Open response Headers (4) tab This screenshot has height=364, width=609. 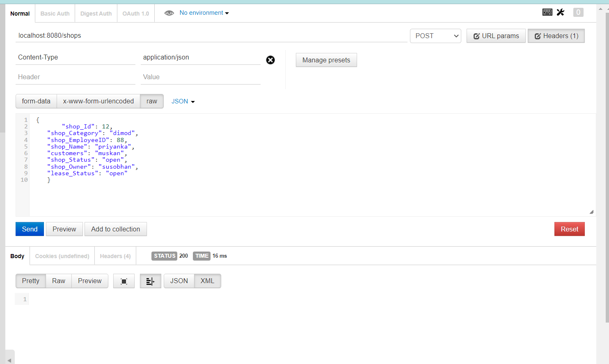point(115,256)
